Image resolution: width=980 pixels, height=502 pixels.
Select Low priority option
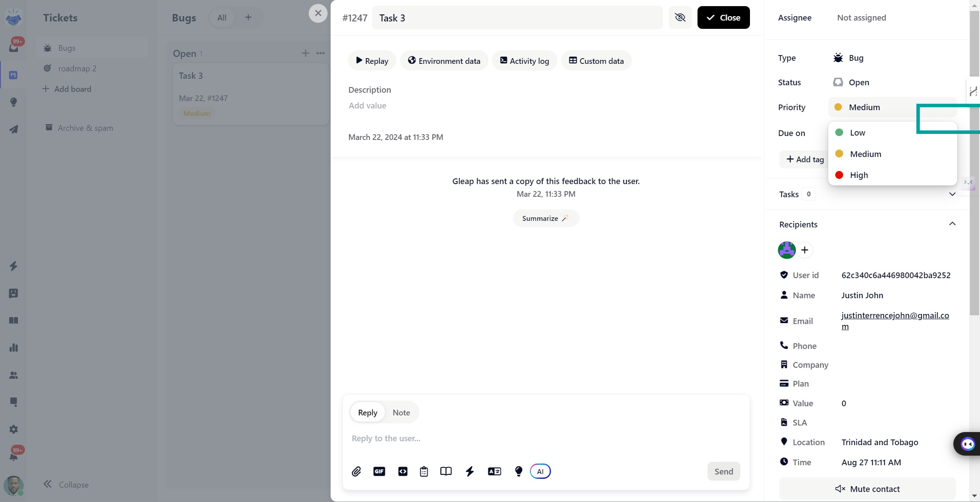[893, 132]
